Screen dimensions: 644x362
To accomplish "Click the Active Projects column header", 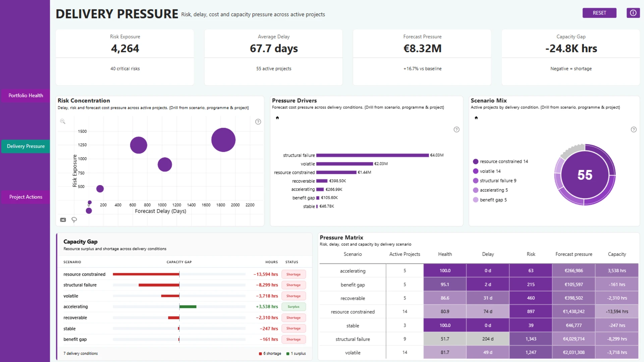I will pyautogui.click(x=405, y=254).
